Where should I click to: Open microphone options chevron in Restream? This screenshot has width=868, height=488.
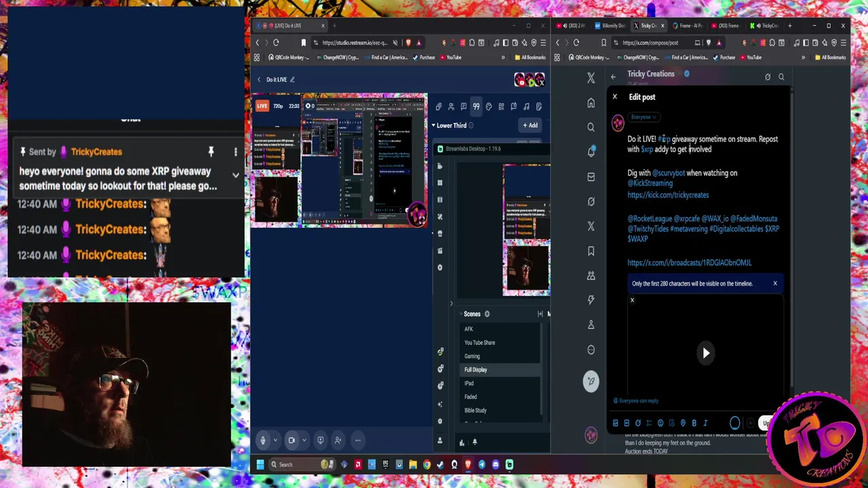tap(275, 441)
